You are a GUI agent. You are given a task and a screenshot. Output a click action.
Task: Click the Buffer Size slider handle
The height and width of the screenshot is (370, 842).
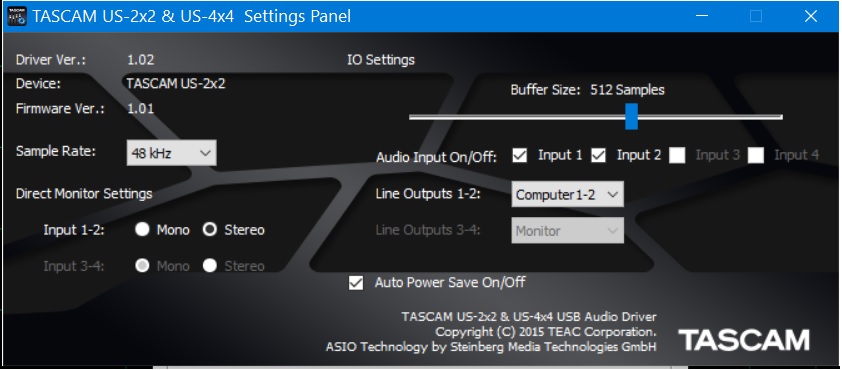click(x=632, y=117)
